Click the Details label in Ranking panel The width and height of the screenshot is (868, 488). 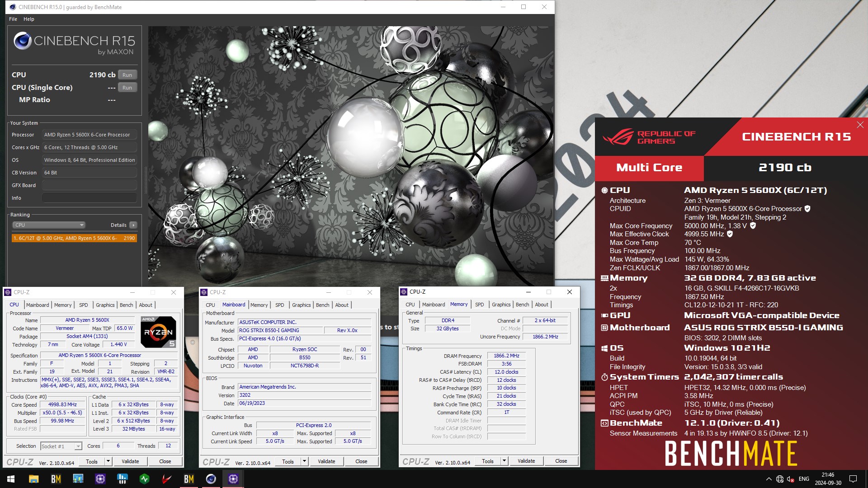click(x=118, y=225)
